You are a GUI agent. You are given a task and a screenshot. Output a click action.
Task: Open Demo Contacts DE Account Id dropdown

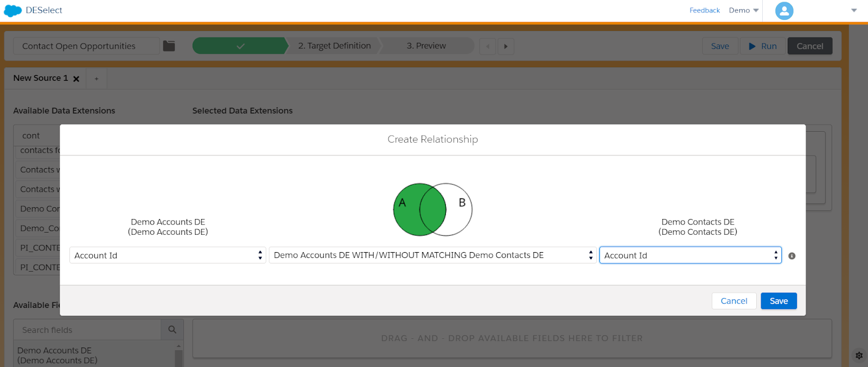pyautogui.click(x=690, y=255)
